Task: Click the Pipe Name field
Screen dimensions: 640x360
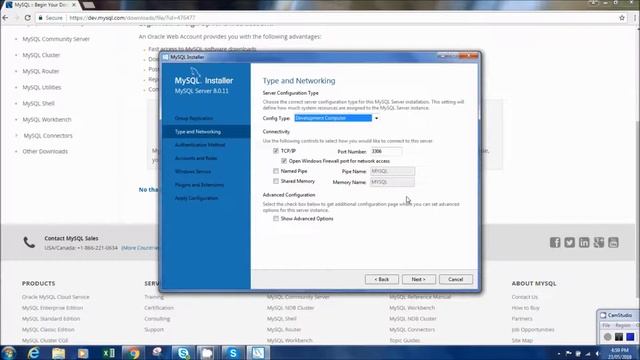Action: (392, 171)
